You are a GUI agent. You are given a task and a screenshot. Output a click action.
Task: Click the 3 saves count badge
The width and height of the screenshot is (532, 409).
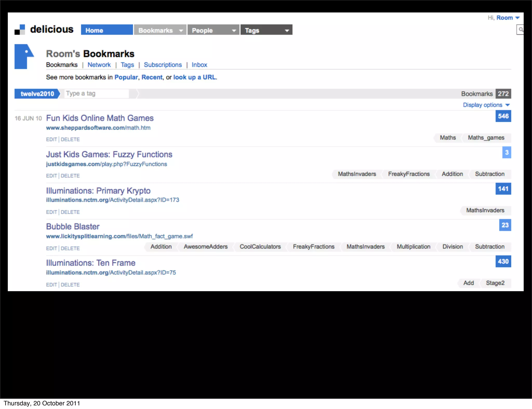click(506, 153)
